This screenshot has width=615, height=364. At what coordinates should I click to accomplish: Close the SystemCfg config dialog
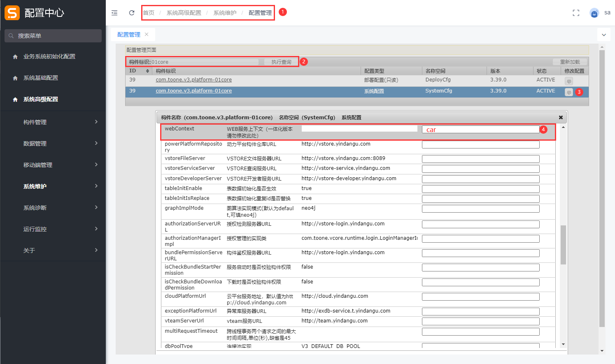pyautogui.click(x=561, y=117)
